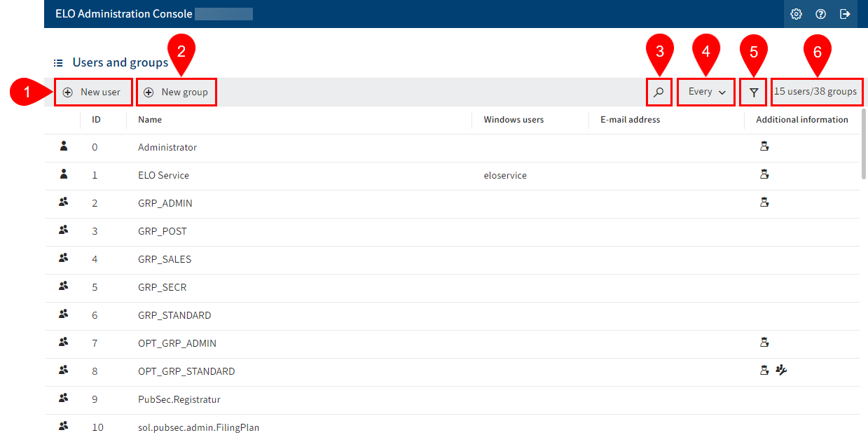The width and height of the screenshot is (868, 442).
Task: Click the group icon beside GRP_ADMIN
Action: [x=63, y=202]
